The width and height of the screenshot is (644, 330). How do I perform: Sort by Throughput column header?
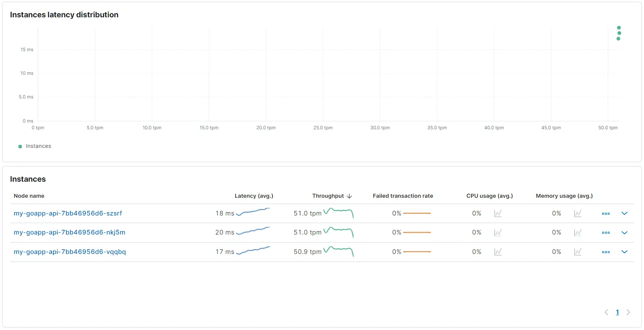328,196
